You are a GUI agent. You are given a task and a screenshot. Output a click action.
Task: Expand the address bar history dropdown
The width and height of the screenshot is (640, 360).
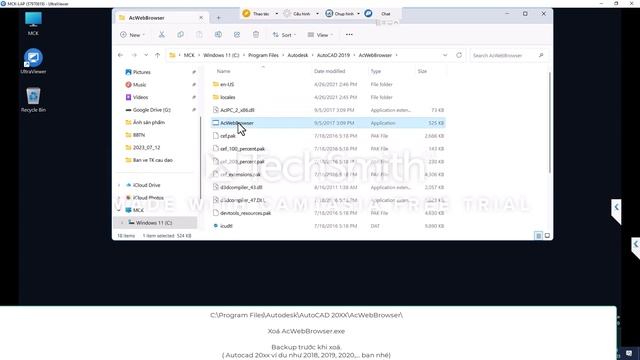(x=445, y=55)
